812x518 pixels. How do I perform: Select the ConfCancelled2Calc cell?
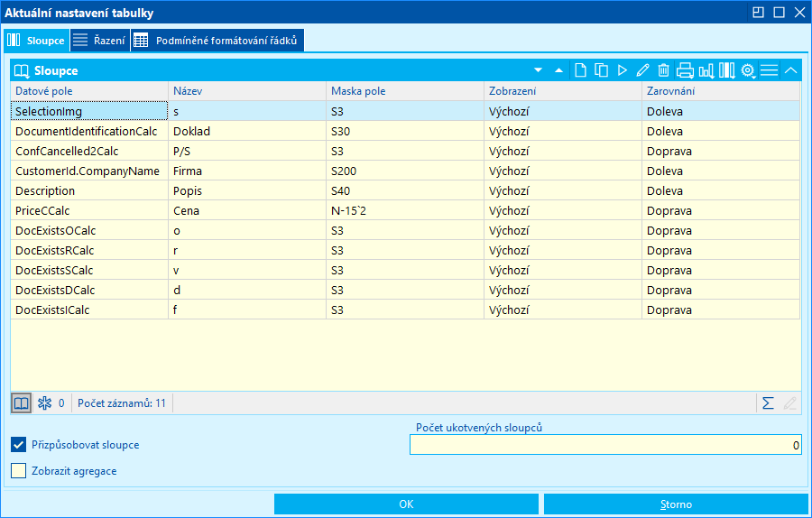[89, 152]
